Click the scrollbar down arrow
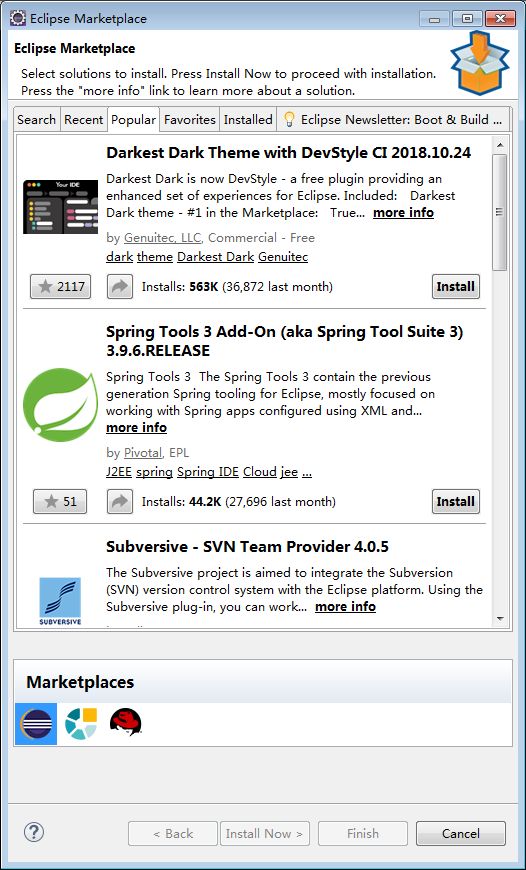This screenshot has width=526, height=870. (x=500, y=618)
